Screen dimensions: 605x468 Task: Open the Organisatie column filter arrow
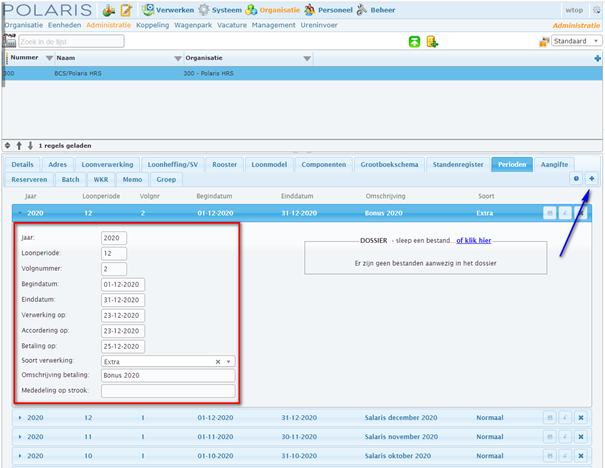pyautogui.click(x=307, y=58)
